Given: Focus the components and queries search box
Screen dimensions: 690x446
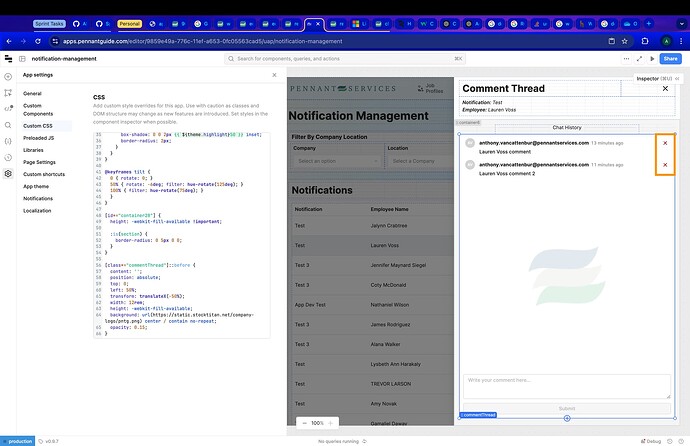Looking at the screenshot, I should (x=345, y=58).
